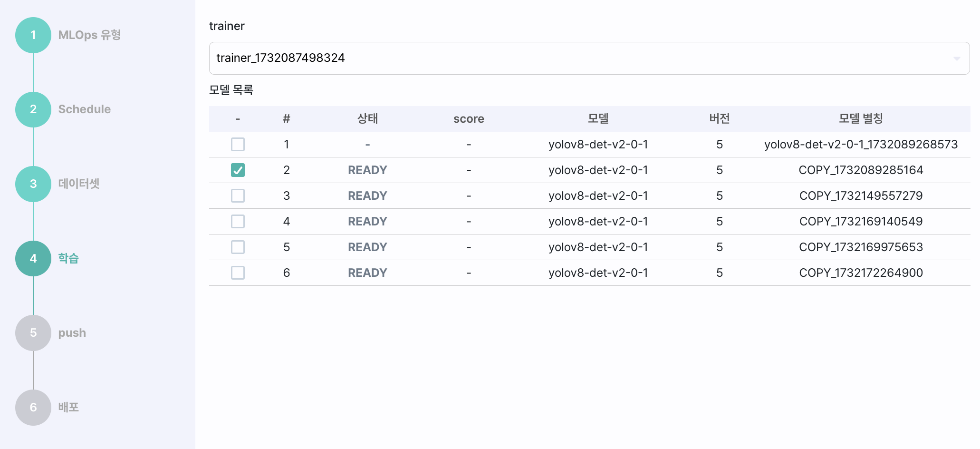Click the # column header
Screen dimensions: 980x449
click(x=286, y=119)
